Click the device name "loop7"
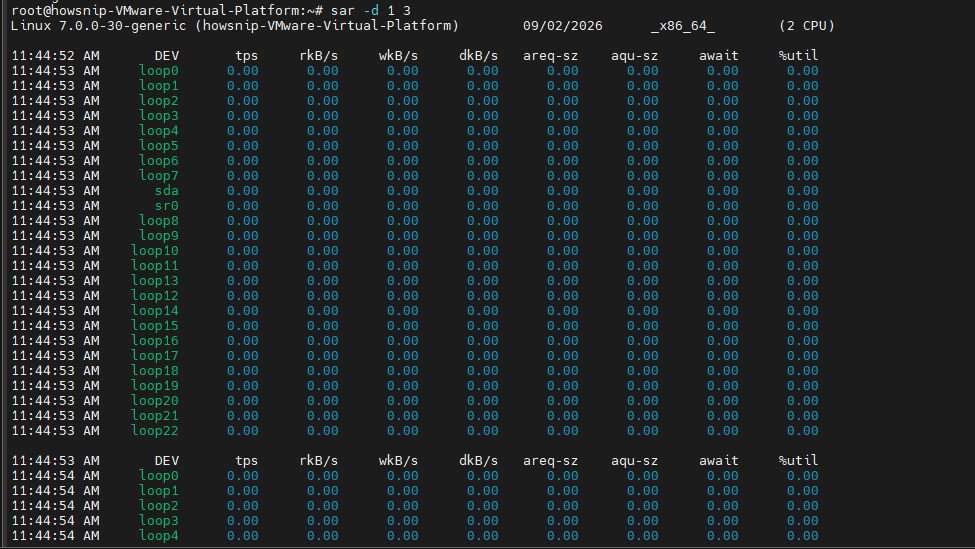This screenshot has height=549, width=975. [x=159, y=175]
